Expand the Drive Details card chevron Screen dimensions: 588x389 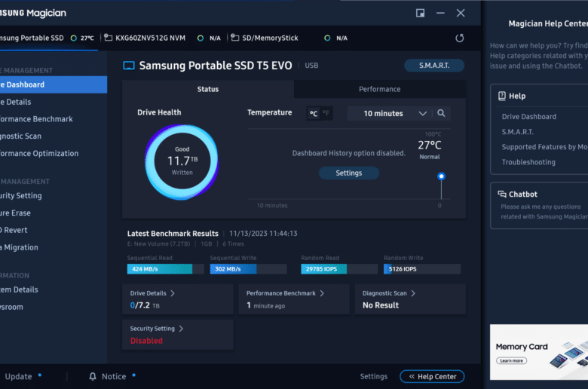[173, 293]
